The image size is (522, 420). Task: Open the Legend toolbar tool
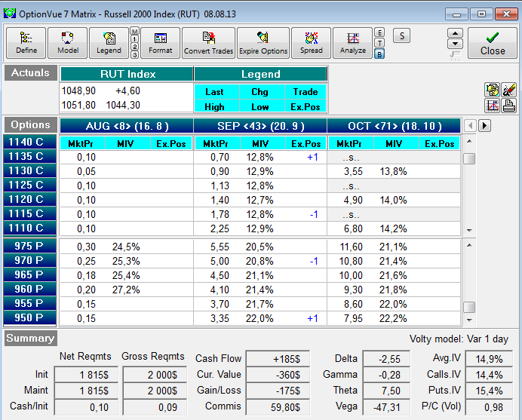tap(109, 43)
